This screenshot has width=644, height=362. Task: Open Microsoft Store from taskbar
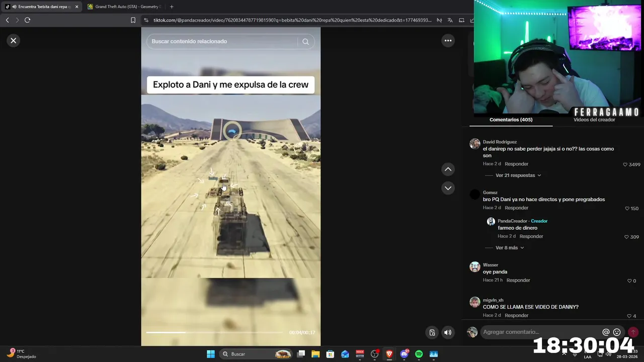point(330,354)
